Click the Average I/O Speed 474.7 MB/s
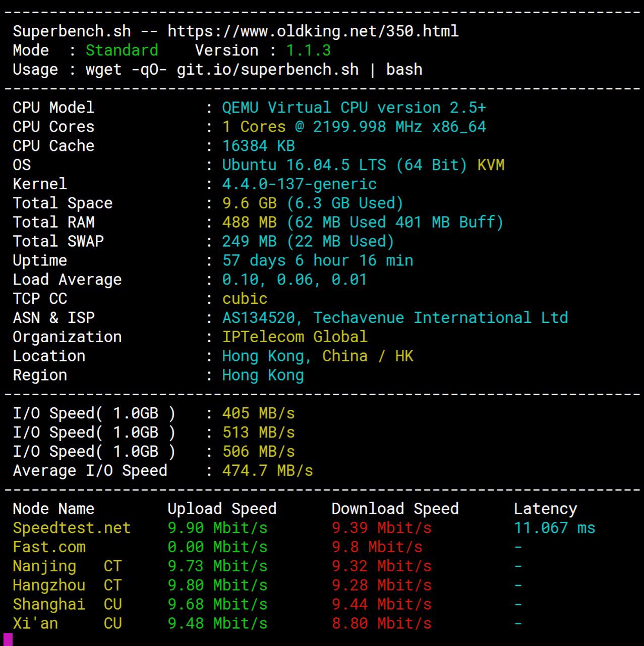 pos(267,471)
